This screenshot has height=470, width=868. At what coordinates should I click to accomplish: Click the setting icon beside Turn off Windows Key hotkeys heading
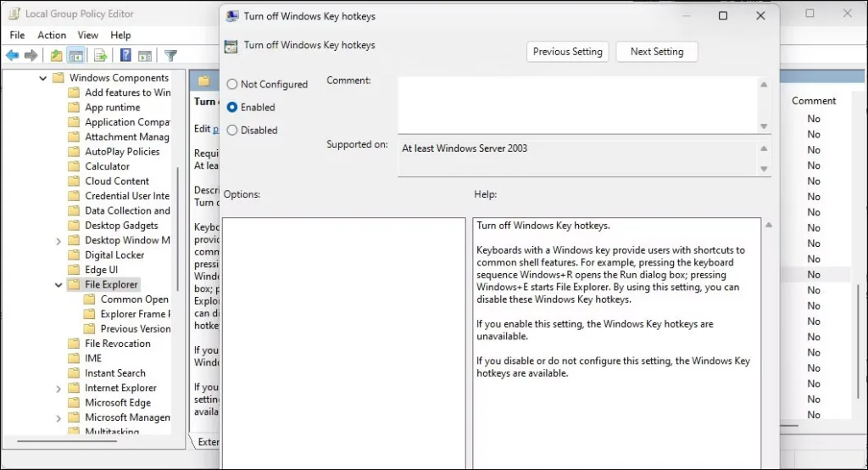tap(231, 46)
